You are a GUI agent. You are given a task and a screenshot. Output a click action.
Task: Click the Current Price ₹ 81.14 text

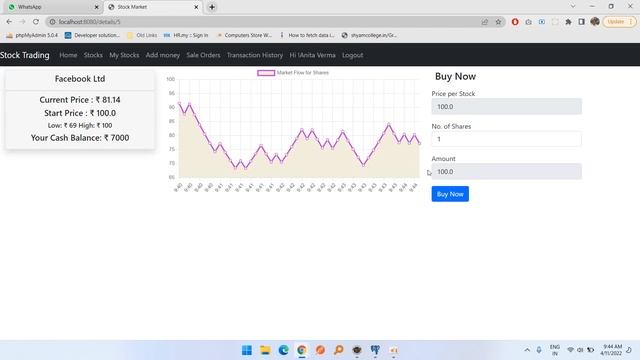tap(80, 100)
